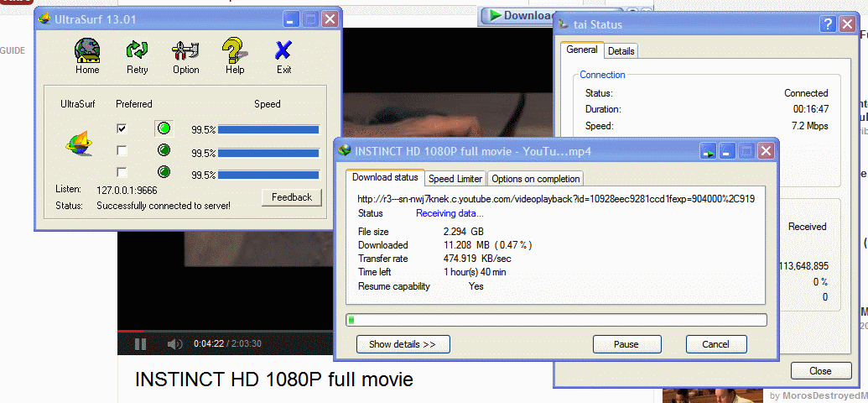
Task: Click the Feedback button
Action: [x=292, y=197]
